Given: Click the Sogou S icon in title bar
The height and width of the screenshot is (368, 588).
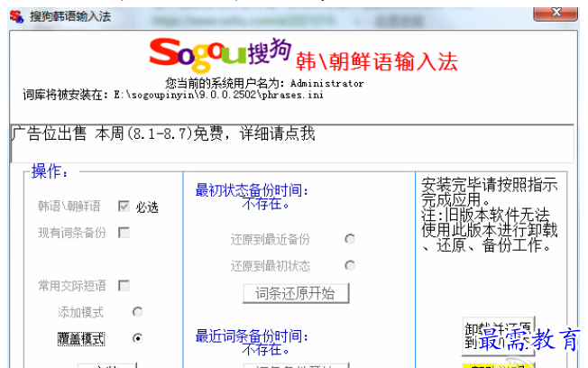Looking at the screenshot, I should tap(17, 16).
